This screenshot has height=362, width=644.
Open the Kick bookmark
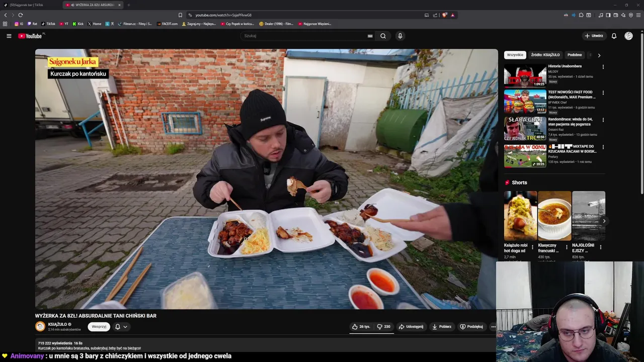[x=78, y=24]
